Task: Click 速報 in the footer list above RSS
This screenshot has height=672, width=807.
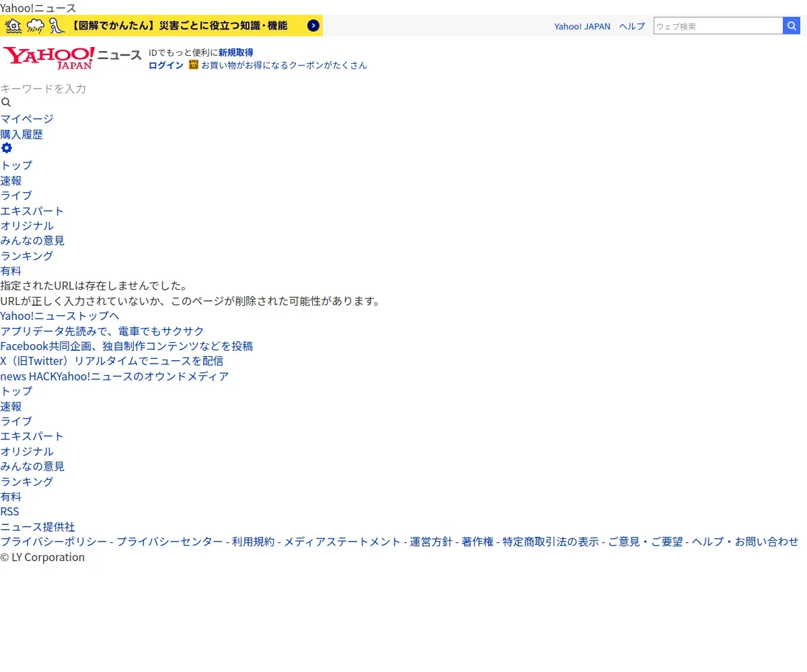Action: (11, 407)
